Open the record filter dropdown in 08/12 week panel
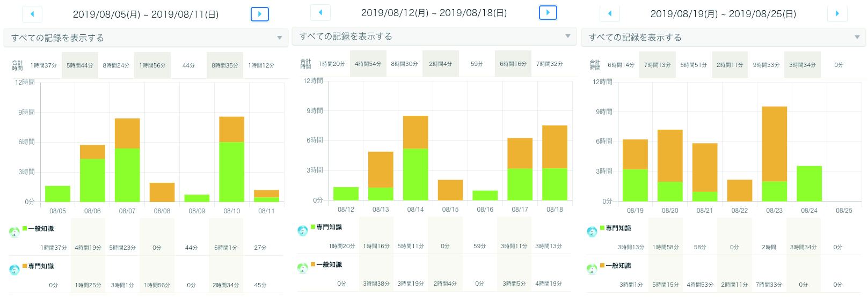The height and width of the screenshot is (298, 868). [x=434, y=36]
